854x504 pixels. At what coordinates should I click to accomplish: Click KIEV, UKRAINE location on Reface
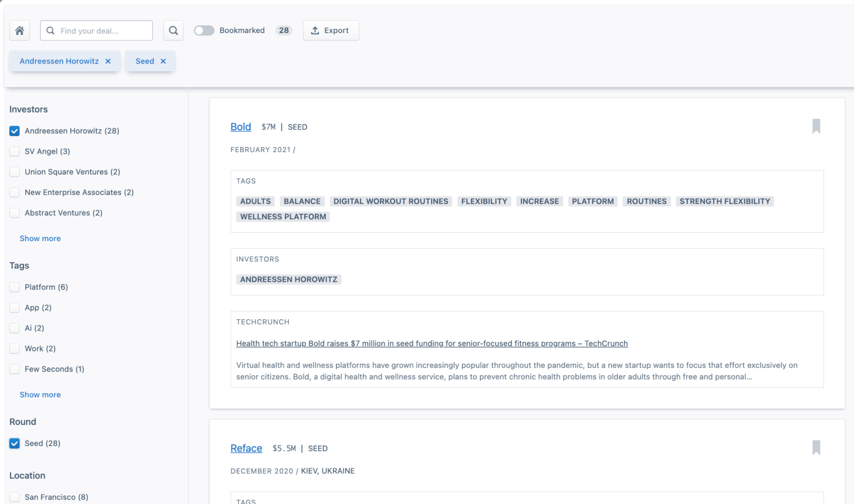tap(328, 471)
